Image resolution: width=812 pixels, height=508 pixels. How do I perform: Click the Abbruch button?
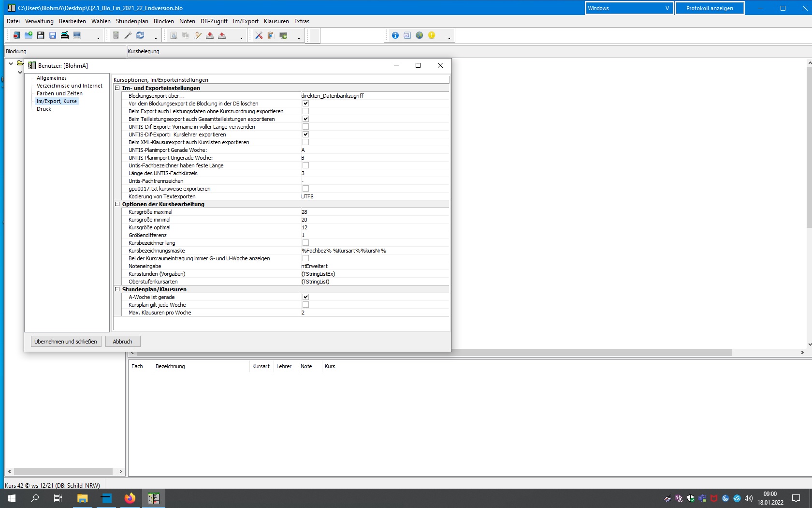(123, 342)
